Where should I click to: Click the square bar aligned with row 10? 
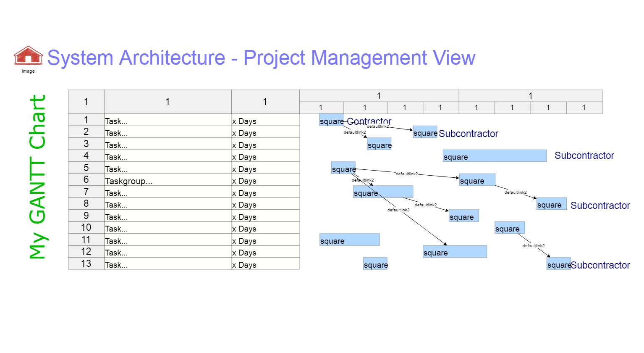point(509,227)
